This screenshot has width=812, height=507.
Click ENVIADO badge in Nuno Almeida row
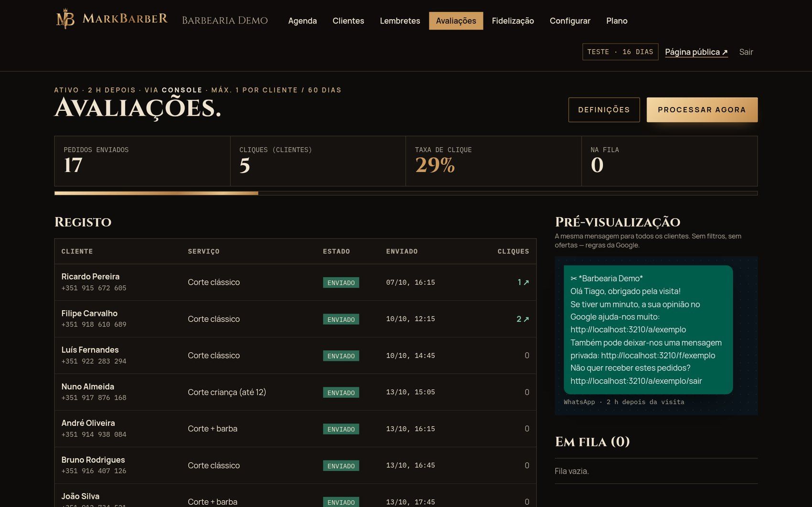341,392
